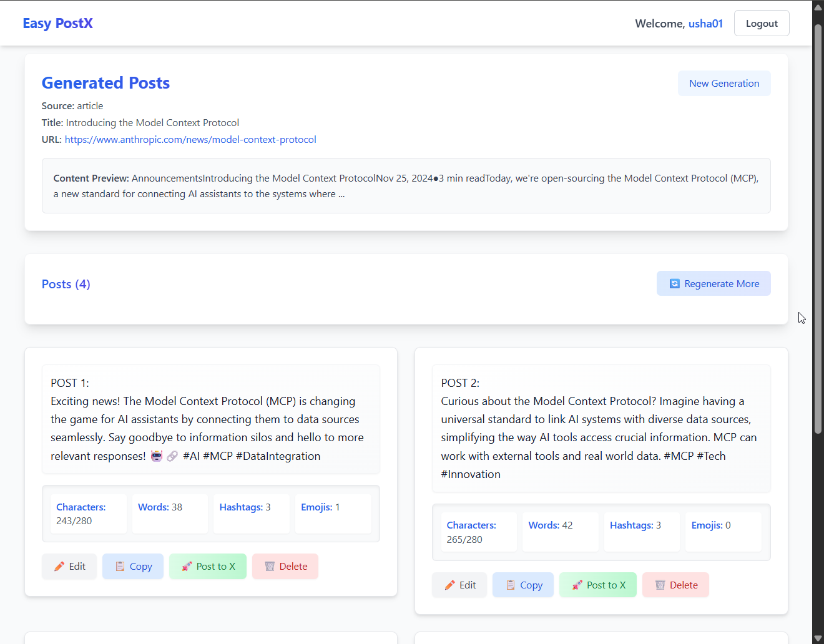
Task: Select the pencil Edit icon on POST 2
Action: [x=451, y=585]
